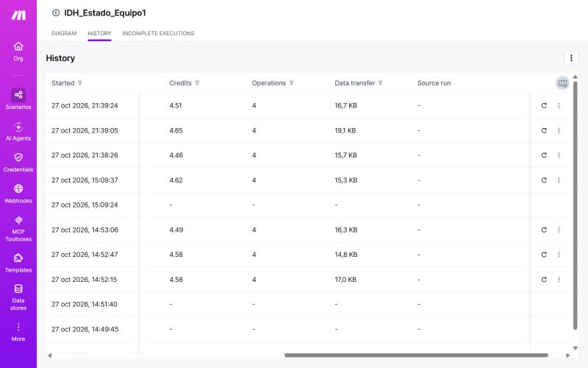Rerun the 15:09:37 execution
Screen dimensions: 588x368
(x=544, y=180)
